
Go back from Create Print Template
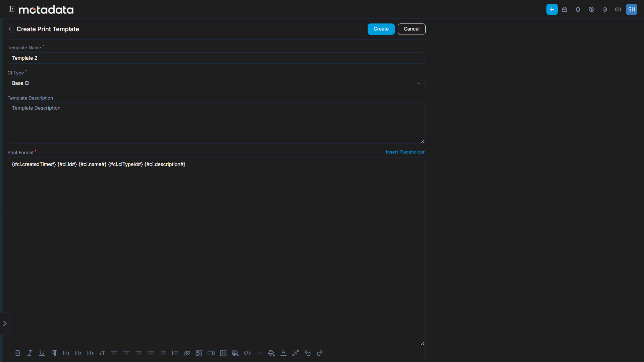click(x=10, y=29)
